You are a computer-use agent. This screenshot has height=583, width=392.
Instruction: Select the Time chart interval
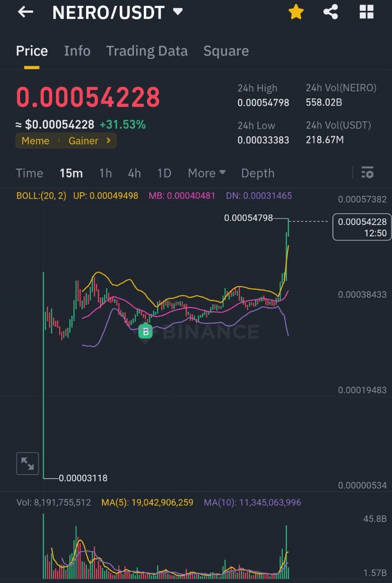point(29,173)
